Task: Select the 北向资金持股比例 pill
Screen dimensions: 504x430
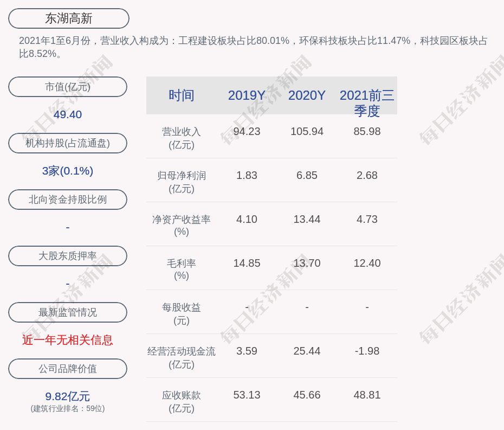Action: 68,200
